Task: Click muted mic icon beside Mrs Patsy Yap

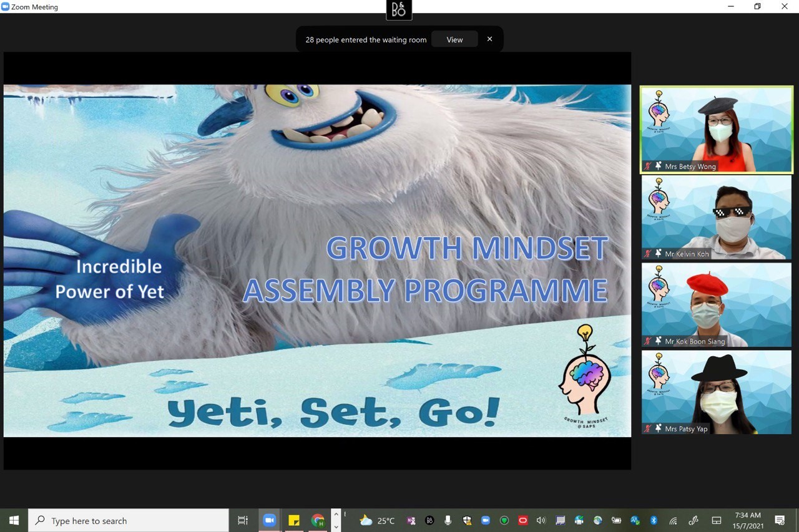Action: [649, 428]
